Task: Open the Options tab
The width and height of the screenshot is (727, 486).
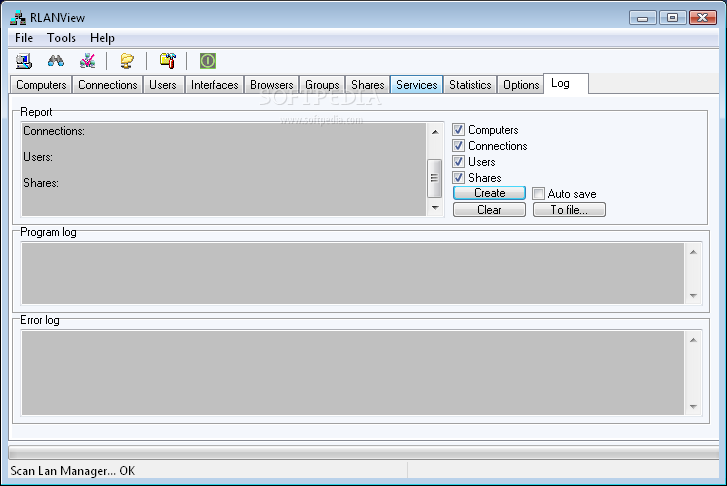Action: (521, 85)
